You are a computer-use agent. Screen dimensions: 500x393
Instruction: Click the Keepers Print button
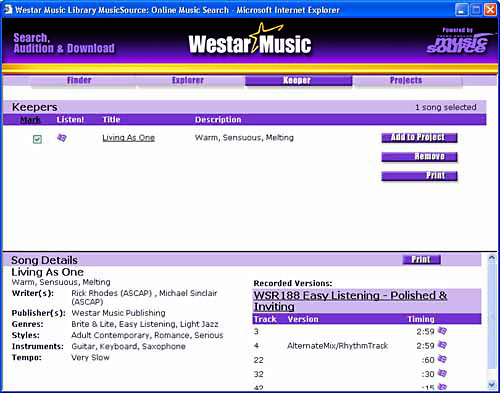(x=419, y=176)
